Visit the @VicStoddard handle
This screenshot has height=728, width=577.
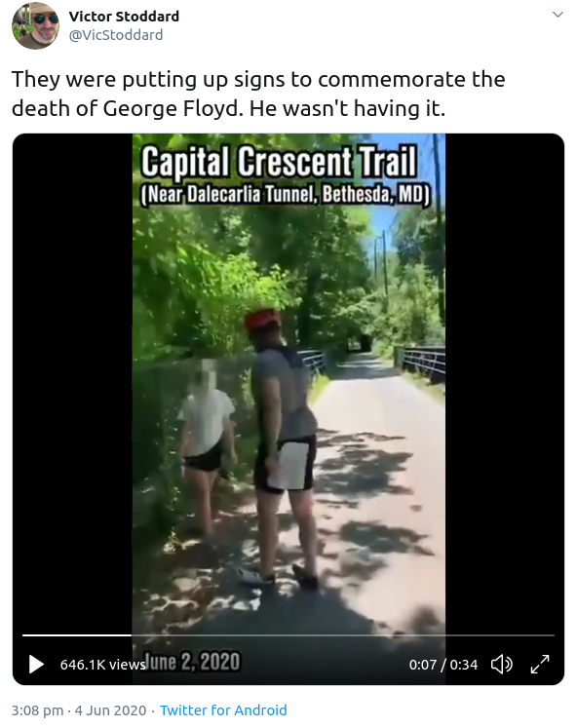[x=116, y=35]
